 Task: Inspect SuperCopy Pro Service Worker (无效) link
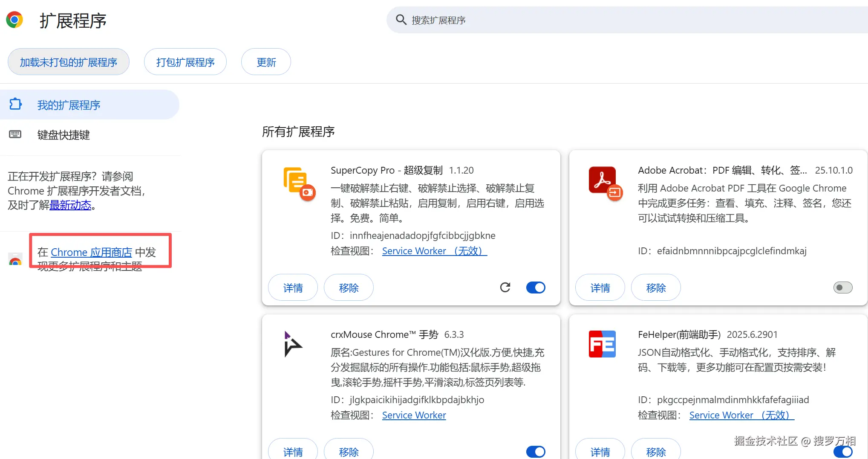[435, 251]
